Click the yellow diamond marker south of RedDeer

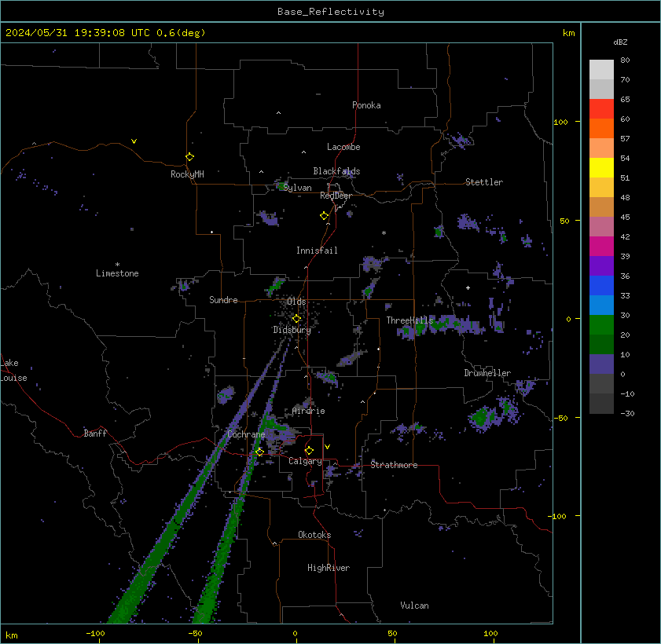324,216
